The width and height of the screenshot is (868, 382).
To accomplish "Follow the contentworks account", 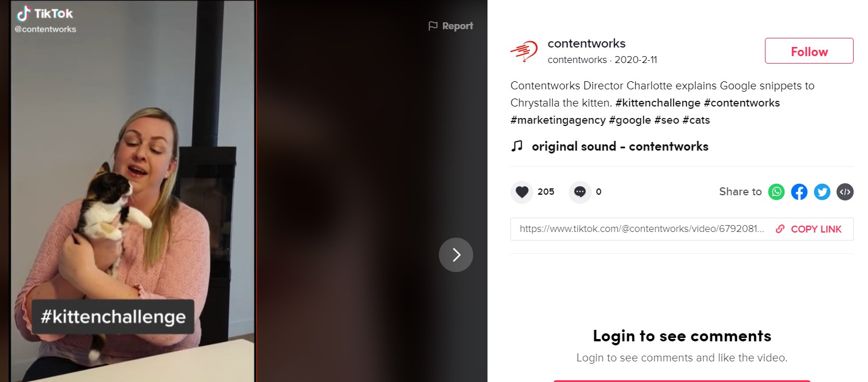I will [809, 51].
